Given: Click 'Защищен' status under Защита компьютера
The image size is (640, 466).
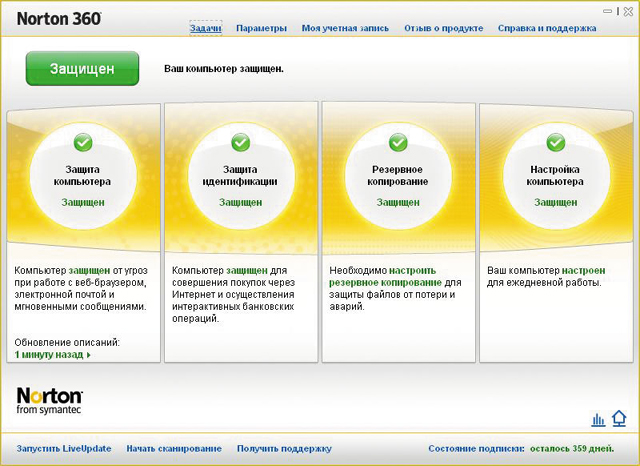Looking at the screenshot, I should click(83, 202).
